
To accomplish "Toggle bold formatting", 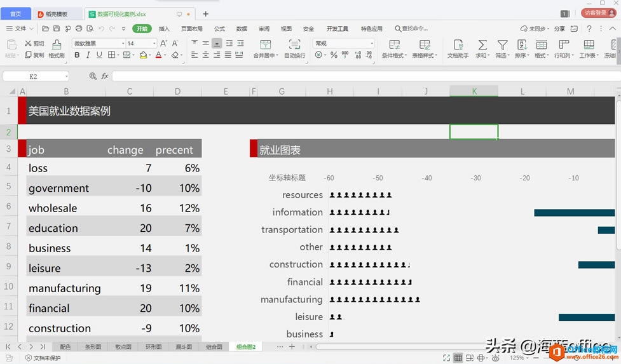I will tap(77, 55).
